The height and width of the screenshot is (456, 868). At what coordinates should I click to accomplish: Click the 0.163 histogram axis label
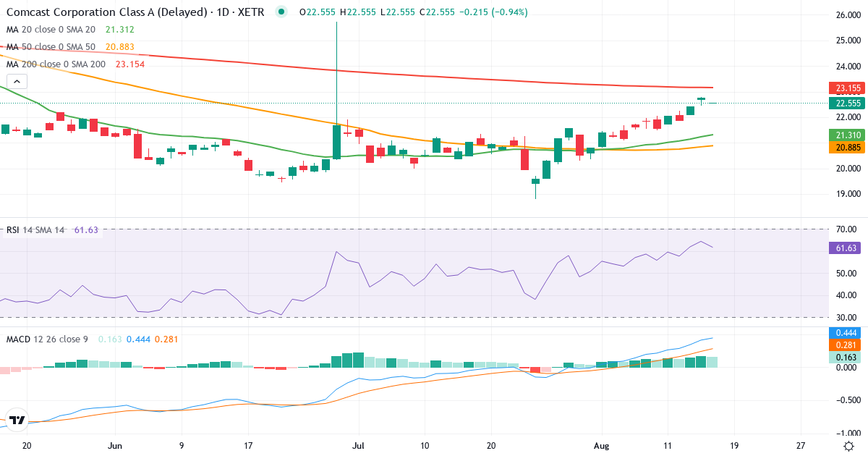[845, 358]
